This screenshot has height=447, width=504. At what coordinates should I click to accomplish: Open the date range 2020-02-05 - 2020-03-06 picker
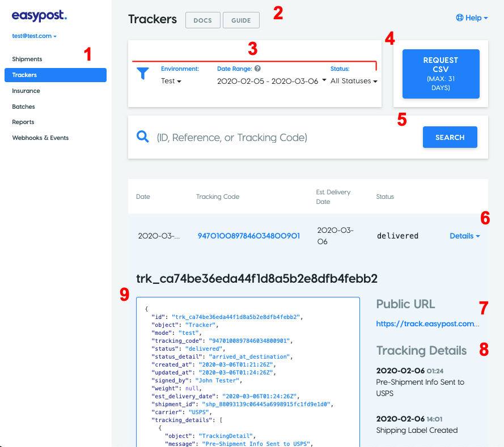click(x=272, y=81)
